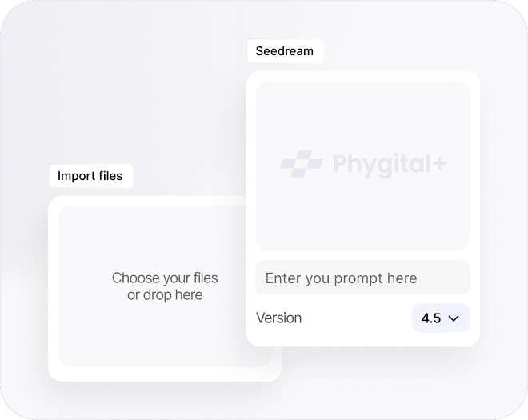
Task: Click the 'or drop here' text
Action: tap(165, 295)
